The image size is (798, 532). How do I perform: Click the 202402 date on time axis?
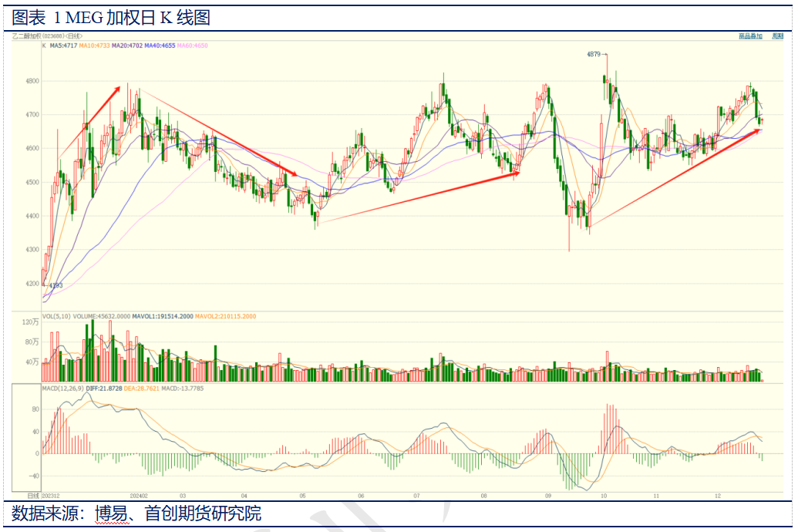138,496
